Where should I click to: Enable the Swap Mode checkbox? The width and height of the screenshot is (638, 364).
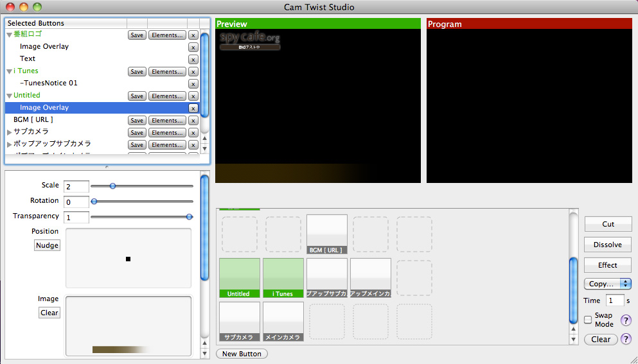tap(588, 320)
